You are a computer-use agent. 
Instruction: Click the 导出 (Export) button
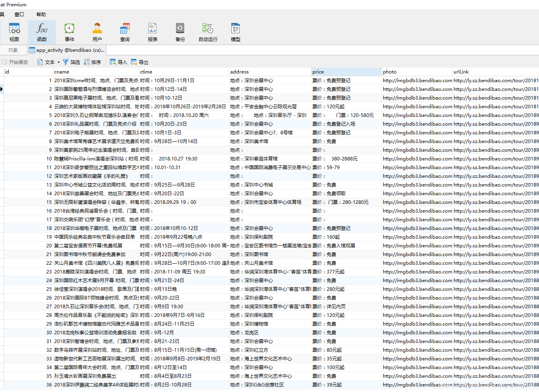point(140,62)
